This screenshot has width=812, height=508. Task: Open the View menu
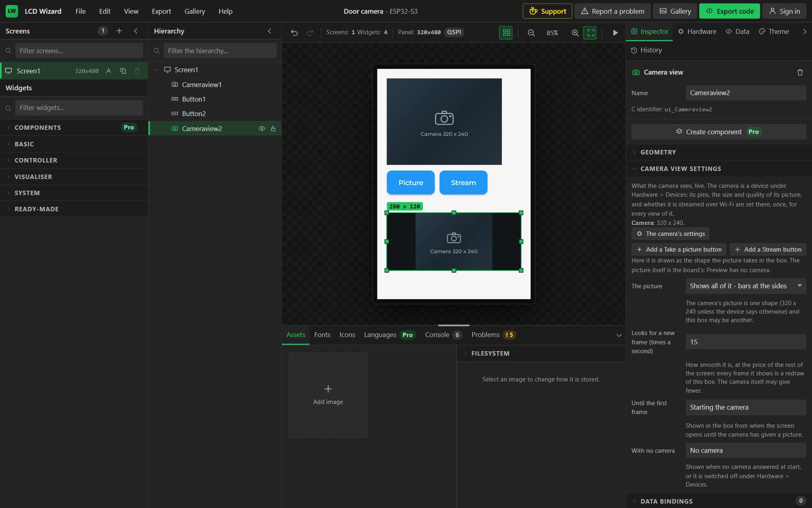click(131, 11)
